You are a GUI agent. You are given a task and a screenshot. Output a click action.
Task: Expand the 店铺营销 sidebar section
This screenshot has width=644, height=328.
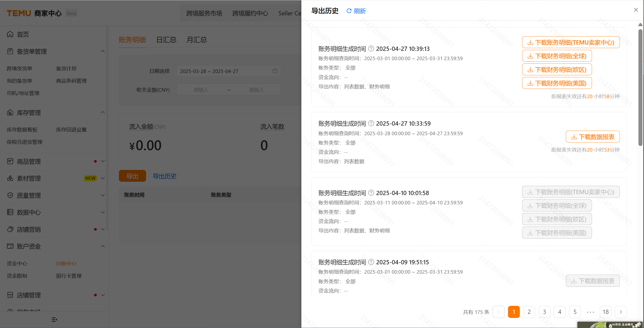103,229
